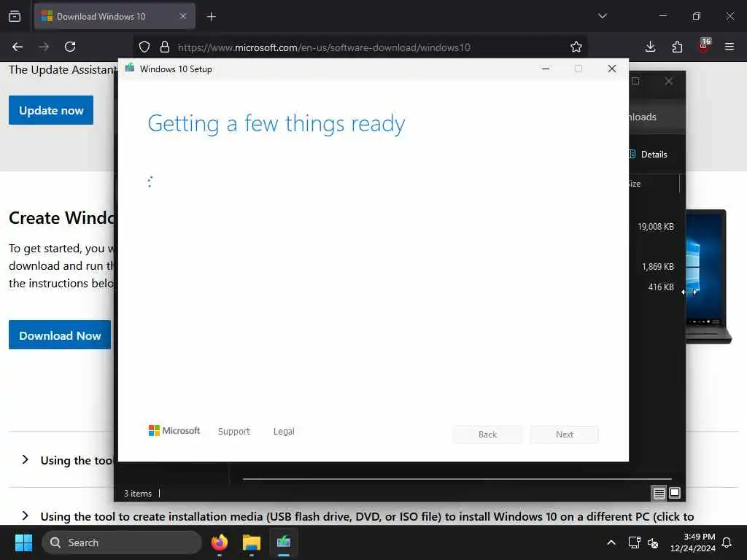Image resolution: width=747 pixels, height=560 pixels.
Task: Open the tracking protection shield icon
Action: pos(144,47)
